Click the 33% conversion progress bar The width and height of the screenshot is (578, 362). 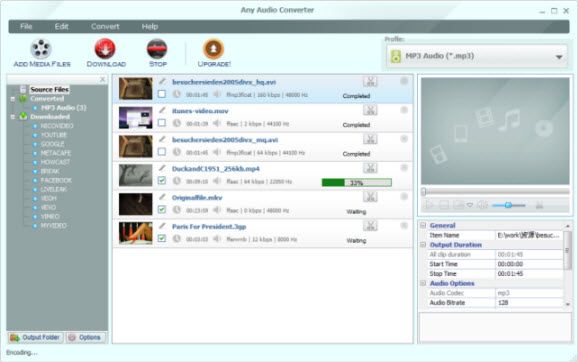click(356, 182)
